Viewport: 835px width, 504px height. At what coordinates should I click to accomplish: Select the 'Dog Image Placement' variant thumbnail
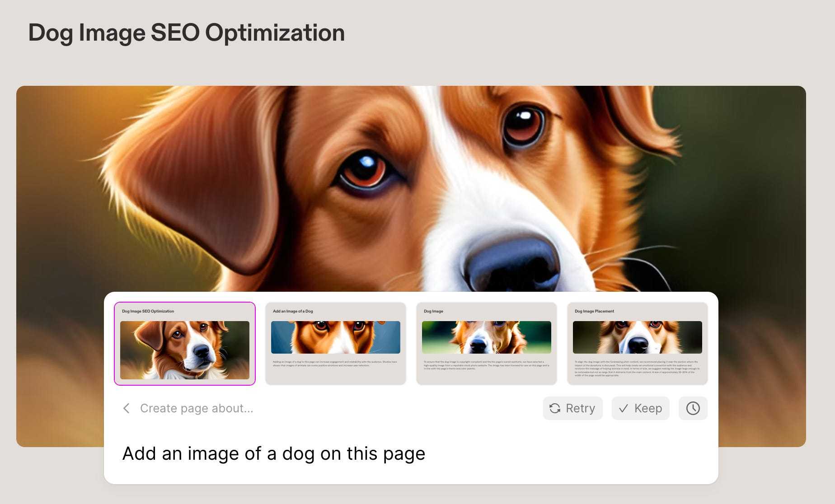tap(638, 344)
